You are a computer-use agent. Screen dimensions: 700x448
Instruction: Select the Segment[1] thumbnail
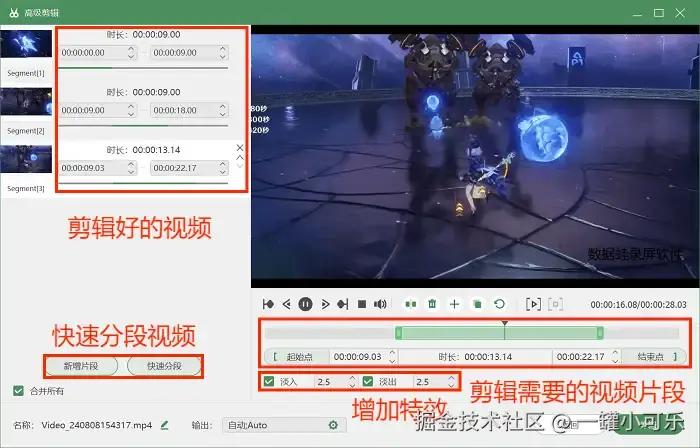pyautogui.click(x=26, y=44)
